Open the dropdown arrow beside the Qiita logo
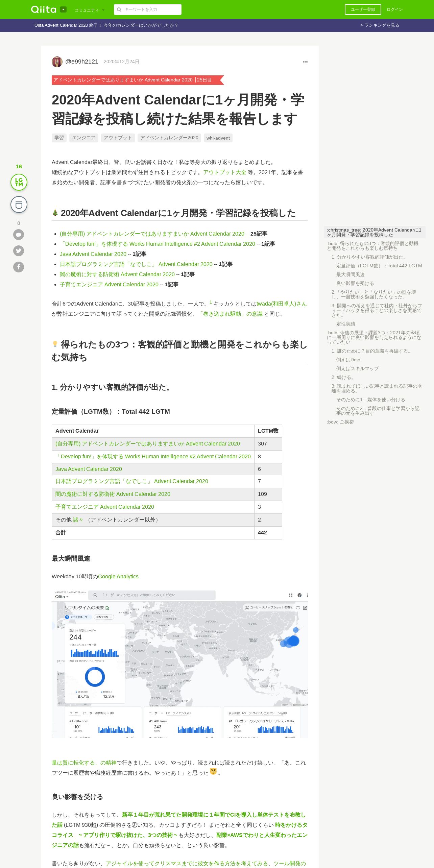The image size is (434, 868). click(63, 9)
